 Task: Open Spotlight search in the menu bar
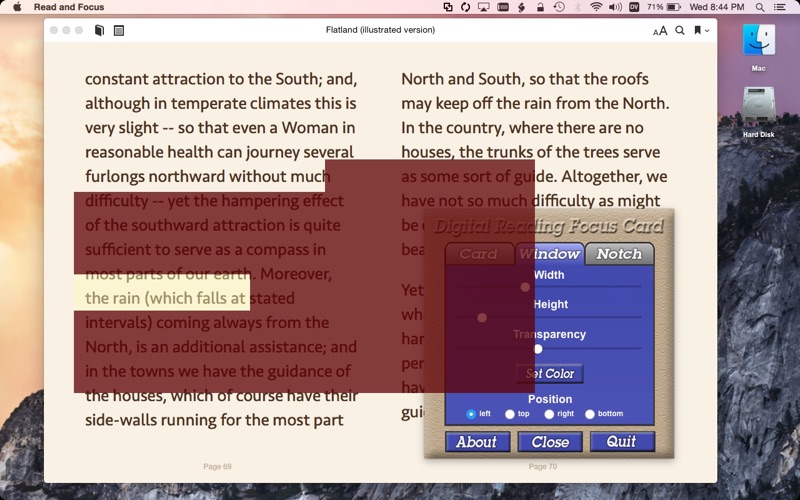click(760, 7)
